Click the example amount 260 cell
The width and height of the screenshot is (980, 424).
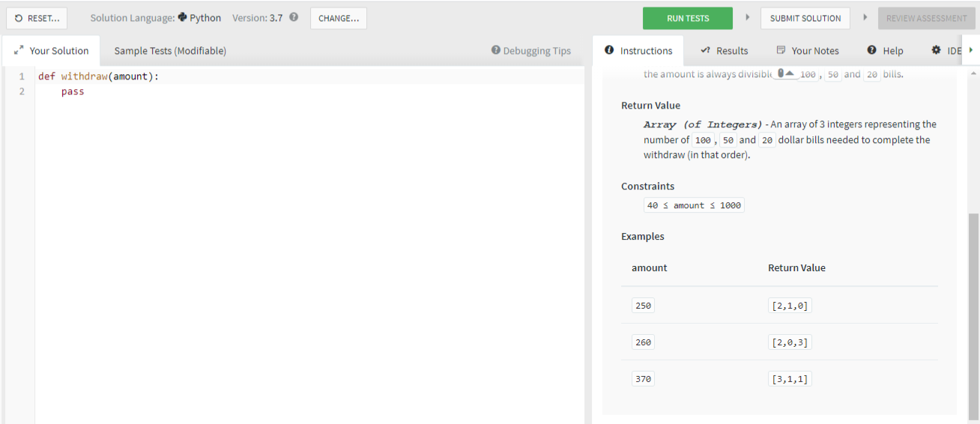[x=643, y=342]
